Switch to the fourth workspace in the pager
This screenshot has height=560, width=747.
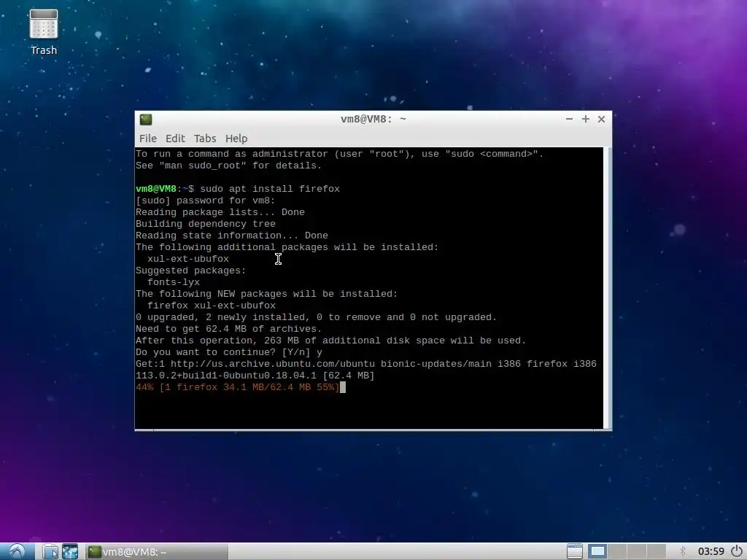[x=656, y=551]
